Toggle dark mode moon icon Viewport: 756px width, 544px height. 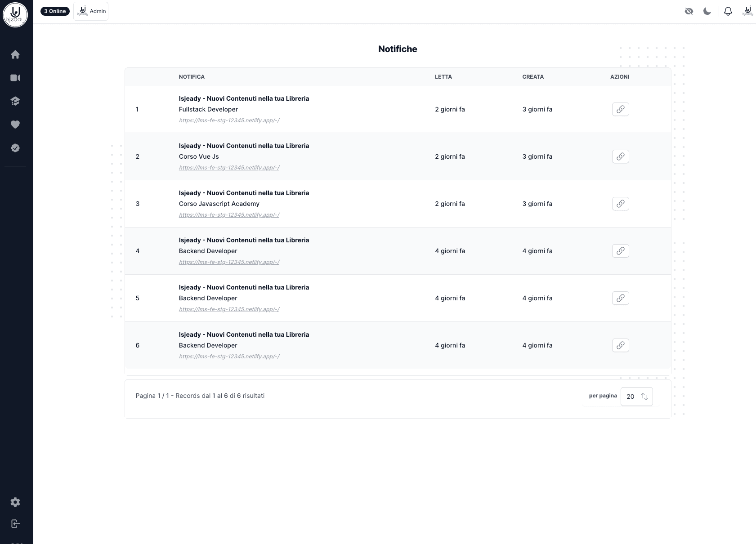point(707,11)
